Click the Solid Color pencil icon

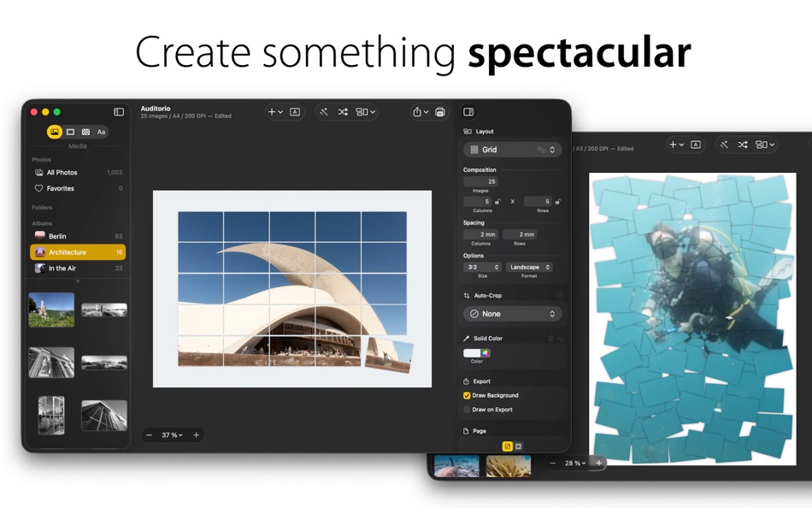coord(467,338)
